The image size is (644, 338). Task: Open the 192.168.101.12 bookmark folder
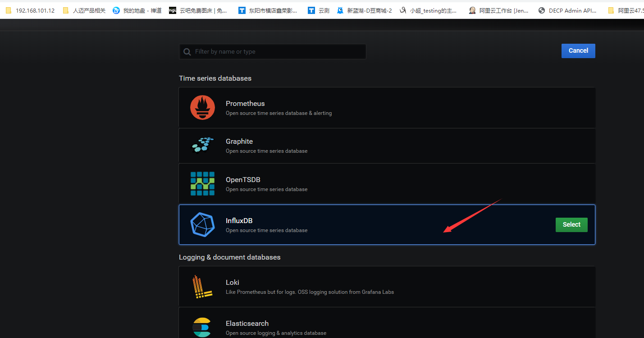click(30, 10)
